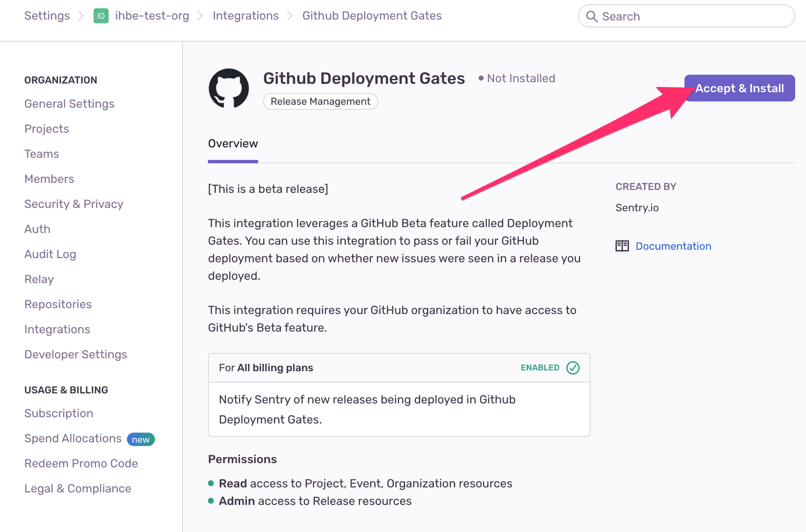Click the IO organization avatar badge

[x=101, y=16]
